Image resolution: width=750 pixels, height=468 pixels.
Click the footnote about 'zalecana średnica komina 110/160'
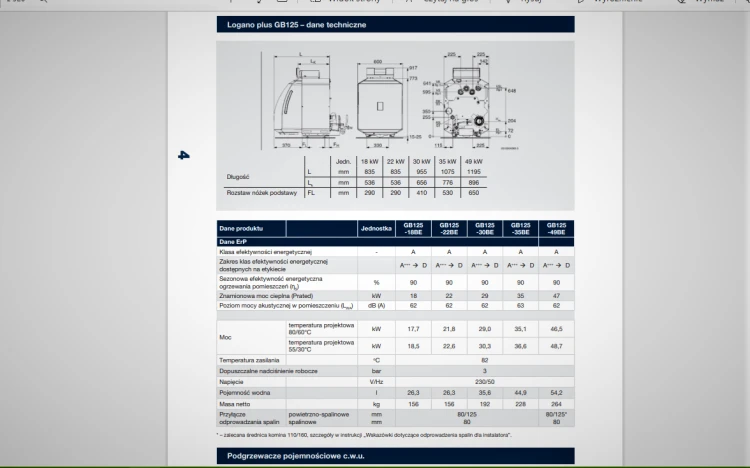[364, 435]
